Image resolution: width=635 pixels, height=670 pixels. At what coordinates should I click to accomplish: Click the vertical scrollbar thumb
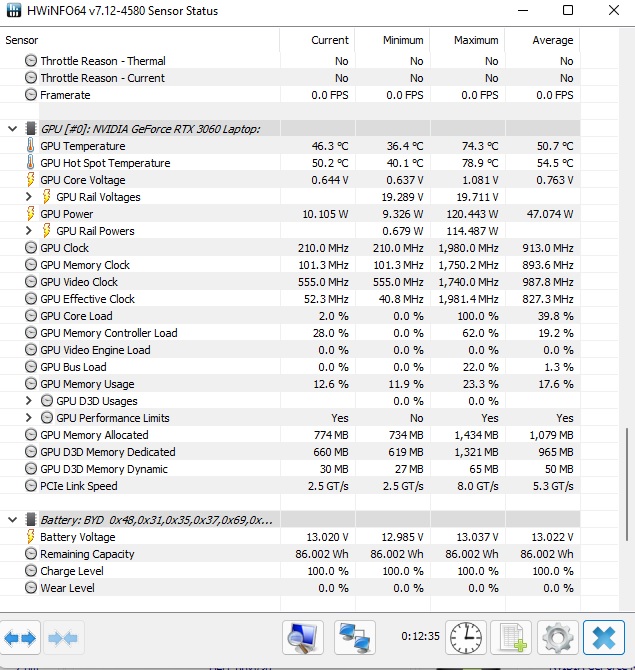coord(626,484)
